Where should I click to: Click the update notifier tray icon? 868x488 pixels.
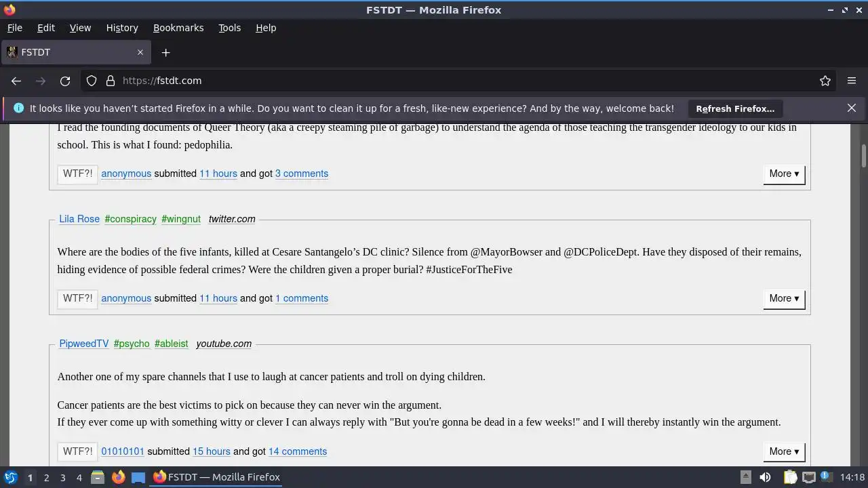pos(827,477)
